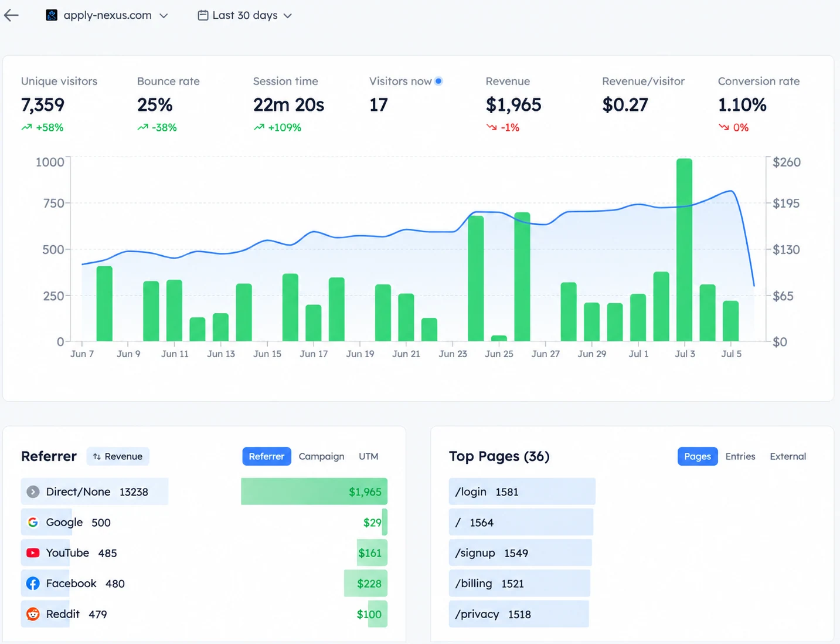
Task: Click the Unique visitors upward trend arrow
Action: pos(26,127)
